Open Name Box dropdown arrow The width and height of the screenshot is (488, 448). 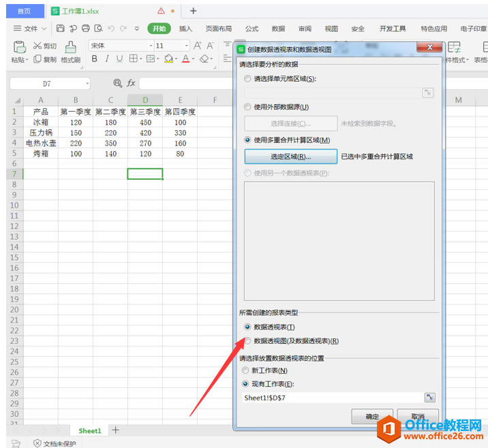click(87, 83)
